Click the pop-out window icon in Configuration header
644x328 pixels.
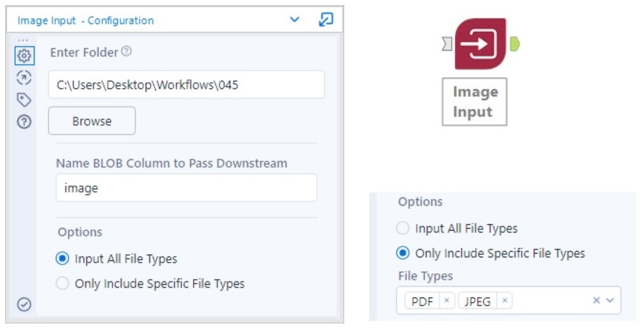point(326,20)
